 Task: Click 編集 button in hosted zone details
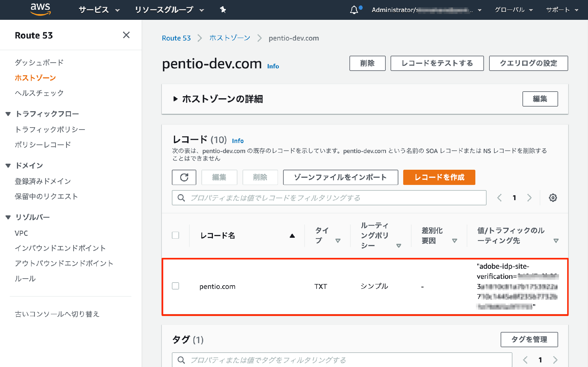540,99
